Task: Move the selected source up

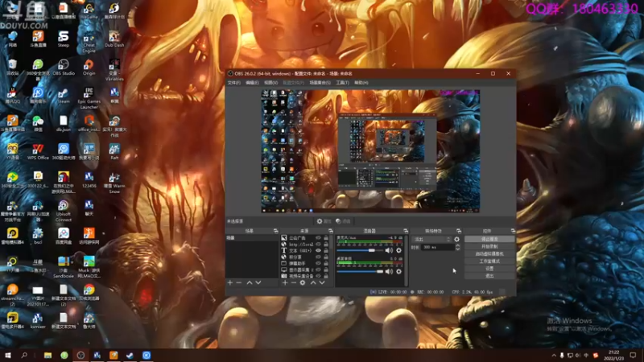Action: point(313,282)
